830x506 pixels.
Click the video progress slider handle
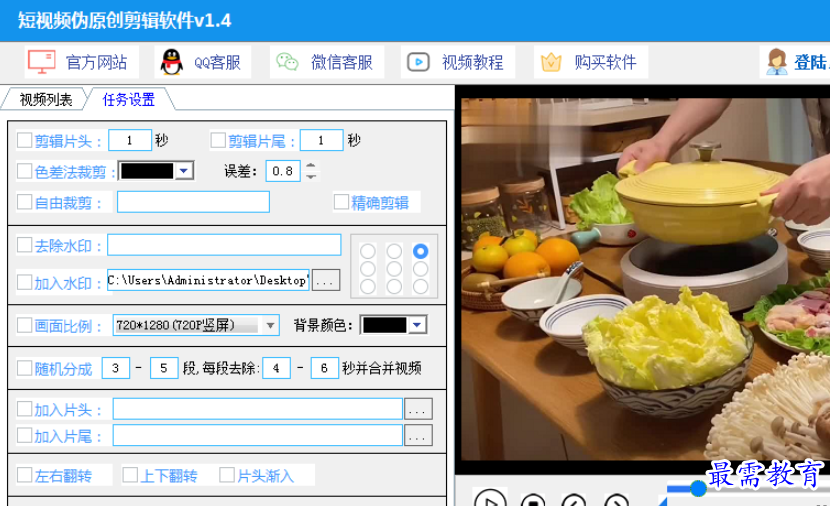click(698, 489)
